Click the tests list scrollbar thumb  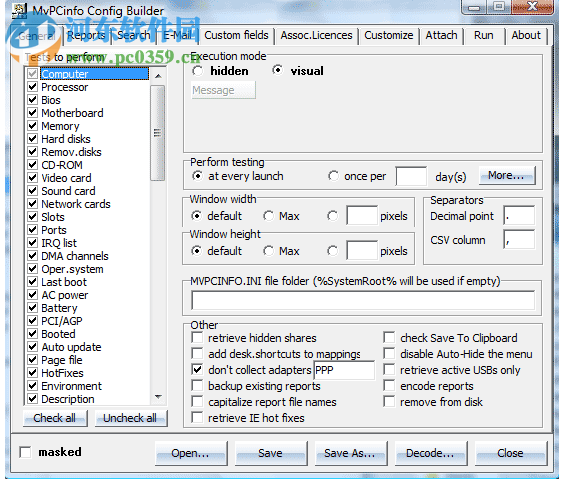click(158, 133)
